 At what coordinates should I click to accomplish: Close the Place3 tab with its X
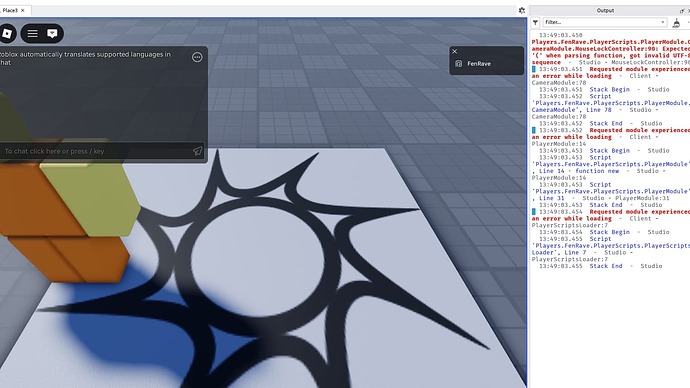pos(23,10)
